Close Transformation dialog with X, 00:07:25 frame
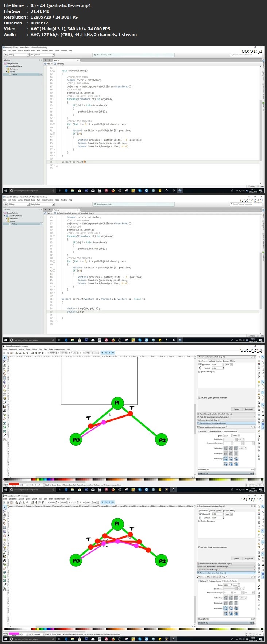 (x=255, y=507)
